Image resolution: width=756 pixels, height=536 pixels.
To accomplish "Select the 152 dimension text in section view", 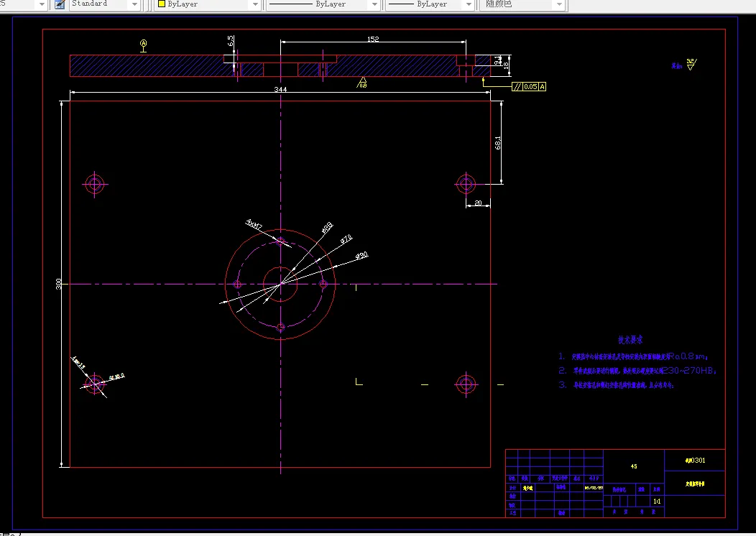I will click(x=373, y=39).
